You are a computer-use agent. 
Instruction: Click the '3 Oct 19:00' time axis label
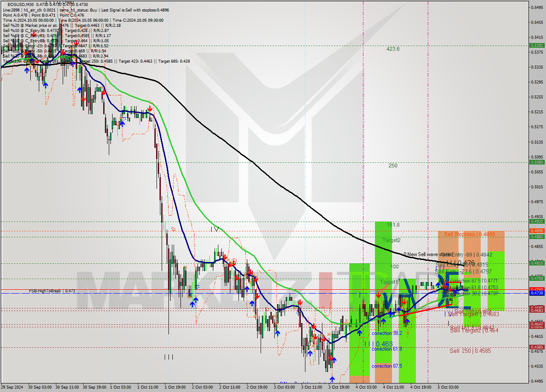coord(339,387)
